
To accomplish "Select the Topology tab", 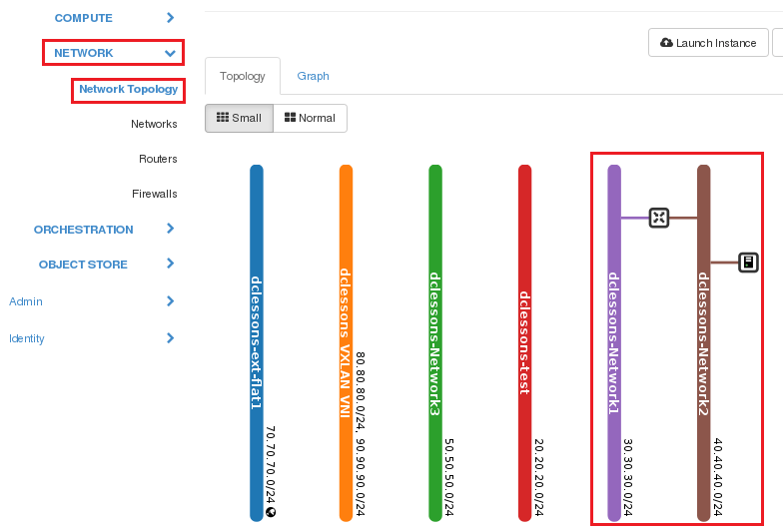I will tap(243, 76).
